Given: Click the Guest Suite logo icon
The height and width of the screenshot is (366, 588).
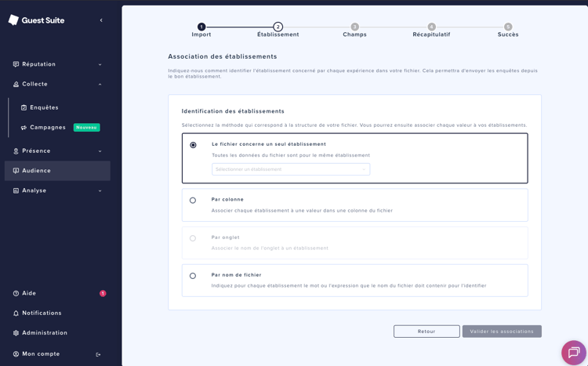Looking at the screenshot, I should coord(13,20).
